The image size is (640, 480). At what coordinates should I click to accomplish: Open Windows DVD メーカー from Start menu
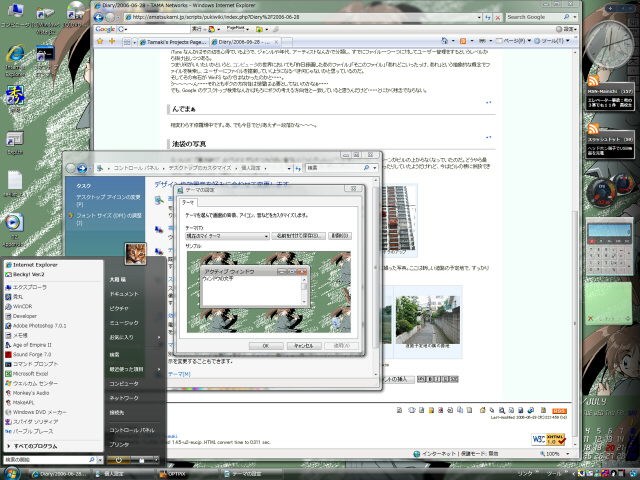(40, 411)
